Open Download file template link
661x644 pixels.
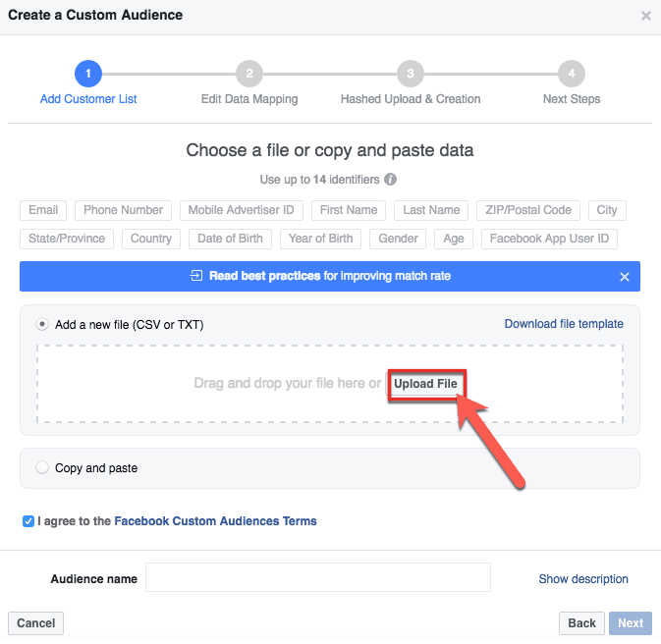pyautogui.click(x=564, y=324)
